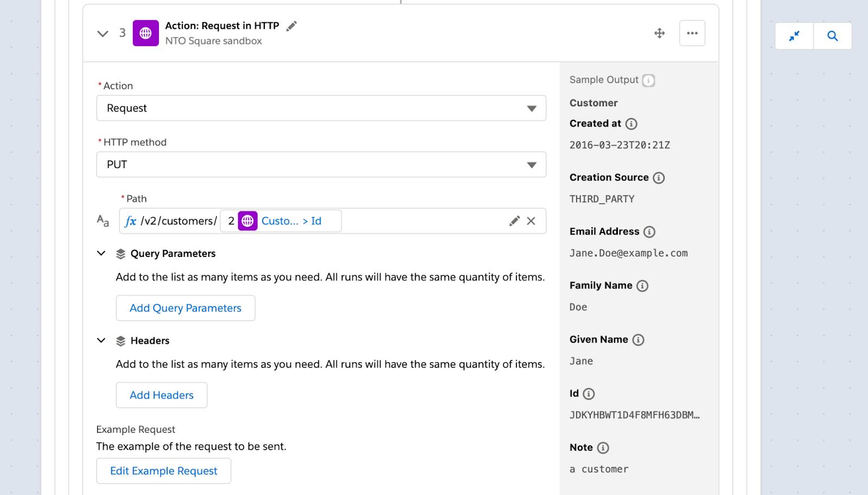This screenshot has width=868, height=495.
Task: Click the globe icon inside the path pill
Action: 248,221
